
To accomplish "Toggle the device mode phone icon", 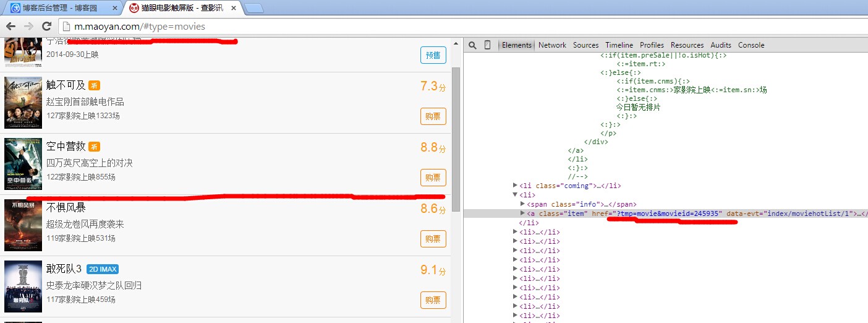I will 487,45.
